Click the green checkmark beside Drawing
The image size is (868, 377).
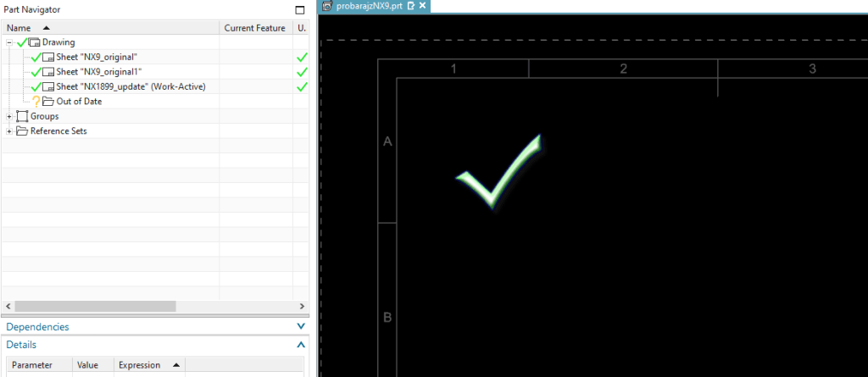pyautogui.click(x=22, y=42)
